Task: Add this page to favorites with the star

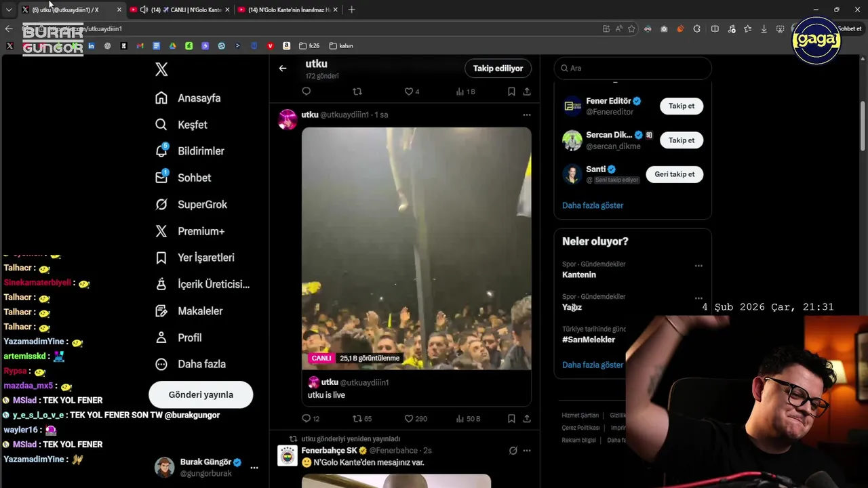Action: 631,29
